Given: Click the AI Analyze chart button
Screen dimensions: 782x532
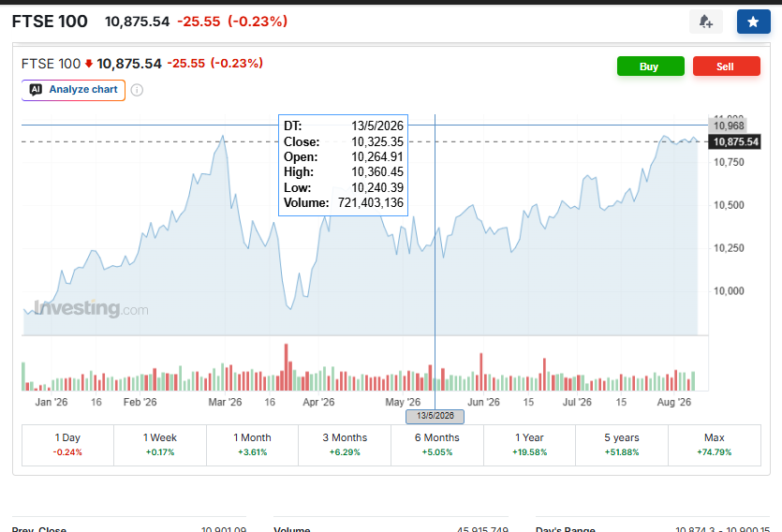Looking at the screenshot, I should coord(73,90).
